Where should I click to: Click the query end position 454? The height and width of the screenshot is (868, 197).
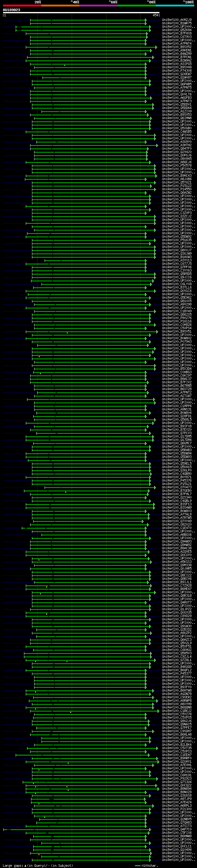[155, 15]
